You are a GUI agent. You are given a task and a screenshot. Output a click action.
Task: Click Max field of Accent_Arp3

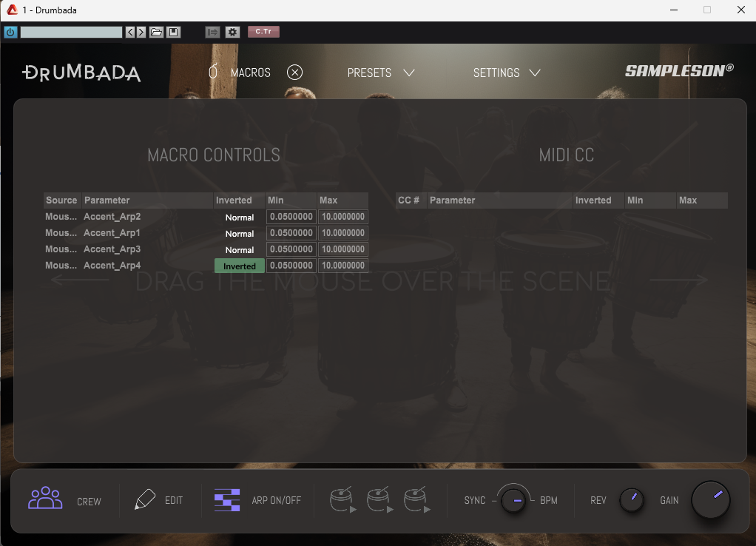click(x=343, y=249)
